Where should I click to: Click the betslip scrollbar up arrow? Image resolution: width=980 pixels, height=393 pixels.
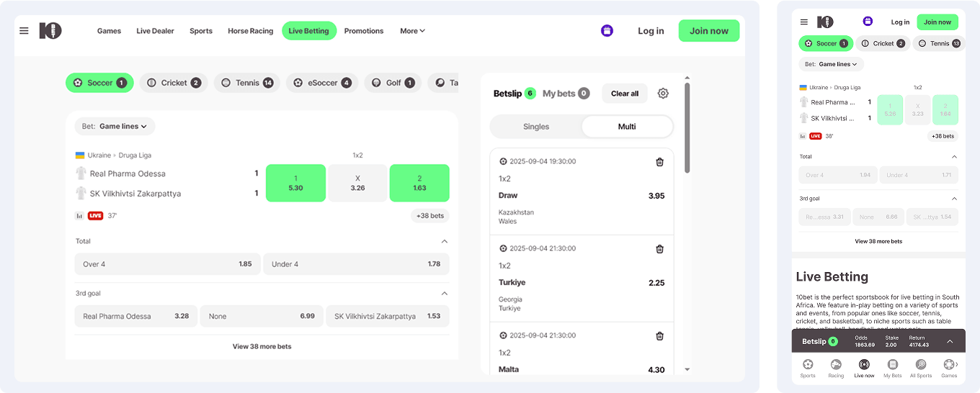pyautogui.click(x=687, y=76)
